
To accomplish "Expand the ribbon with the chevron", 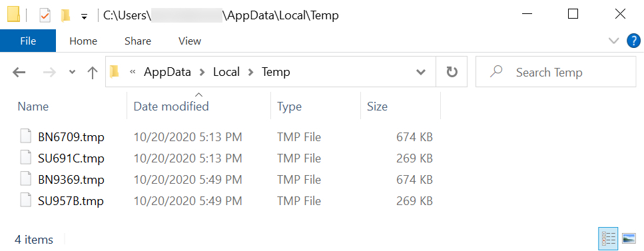I will tap(613, 41).
